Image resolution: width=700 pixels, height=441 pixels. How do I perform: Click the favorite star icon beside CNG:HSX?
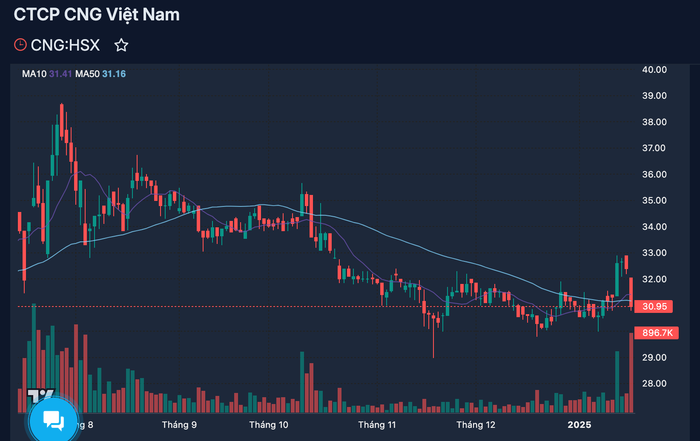(121, 45)
